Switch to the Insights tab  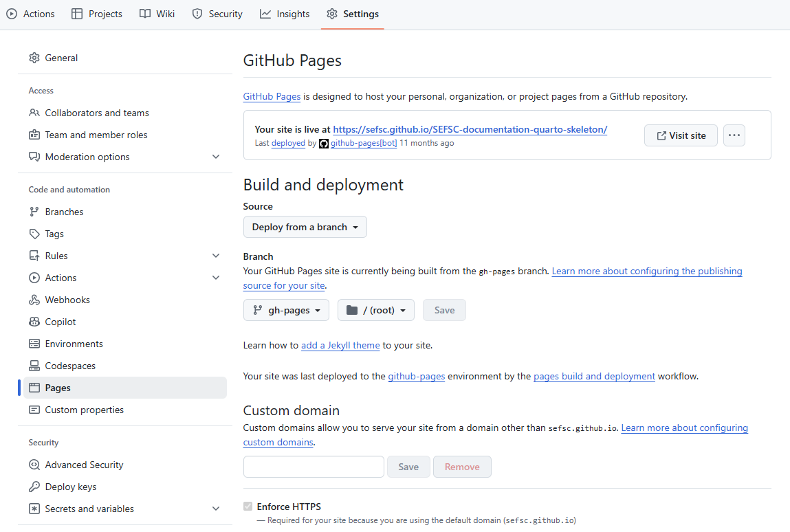click(285, 14)
